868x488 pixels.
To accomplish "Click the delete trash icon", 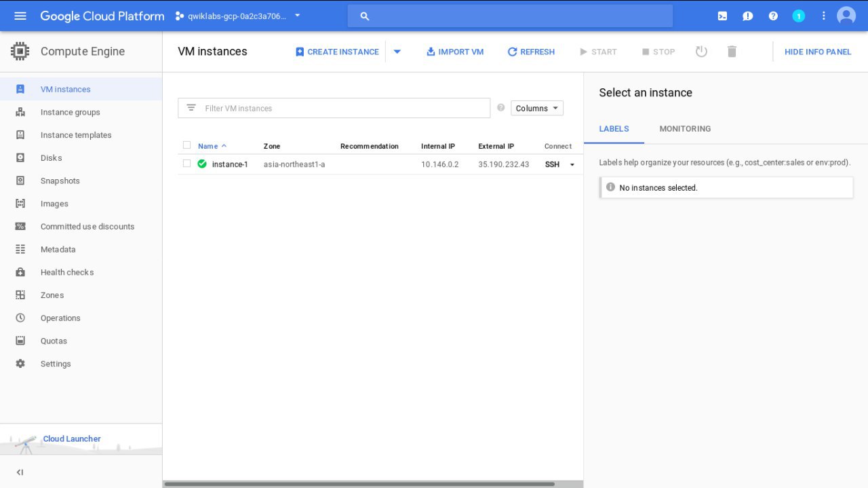I will pos(732,52).
